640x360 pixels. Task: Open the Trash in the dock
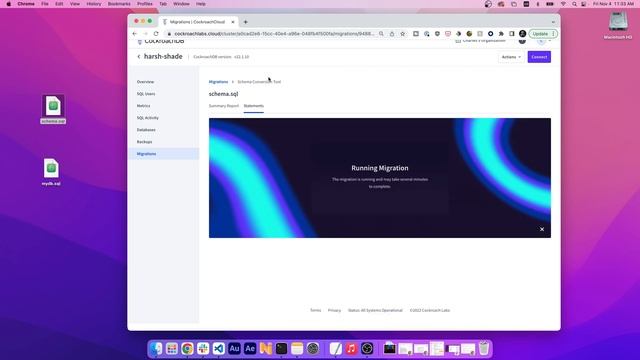point(484,349)
